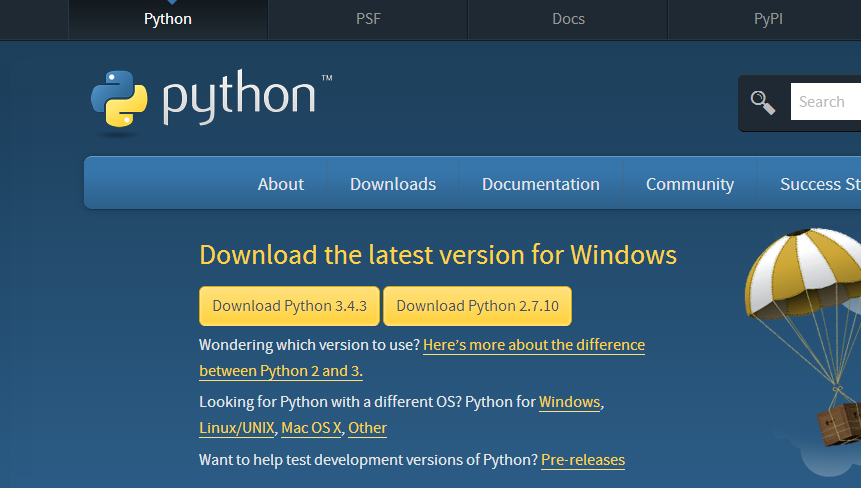
Task: Follow the Other platforms link
Action: (367, 428)
